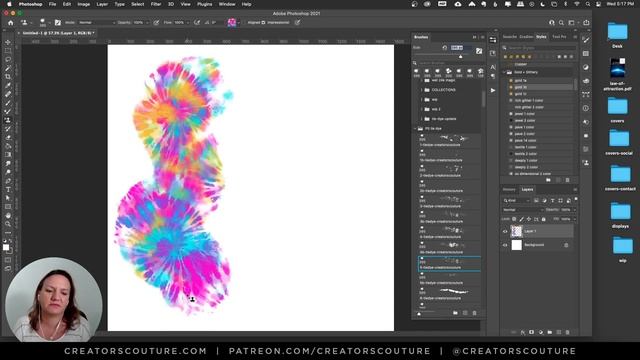Open the Character panel icon in dock
Screen dimensions: 640x360
(493, 67)
